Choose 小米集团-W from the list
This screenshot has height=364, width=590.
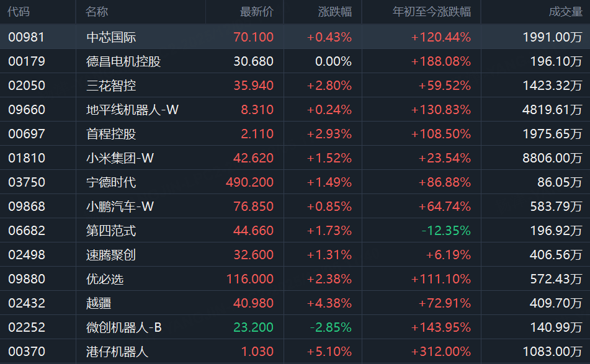(120, 158)
